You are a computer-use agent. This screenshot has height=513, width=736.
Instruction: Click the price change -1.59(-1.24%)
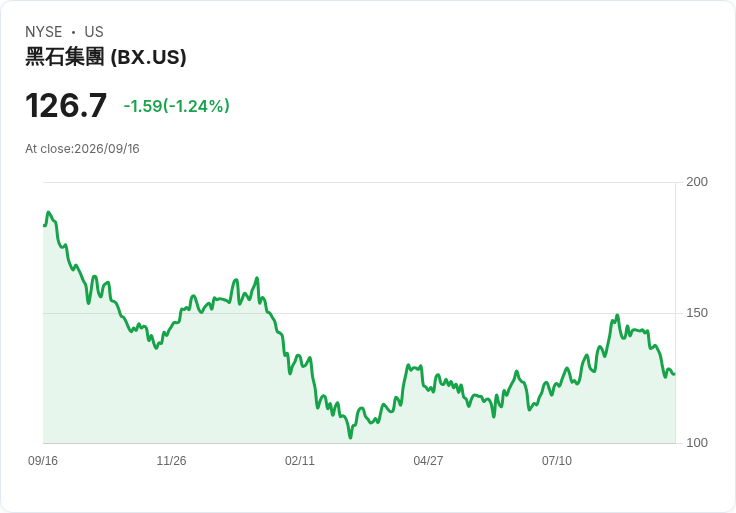[176, 106]
